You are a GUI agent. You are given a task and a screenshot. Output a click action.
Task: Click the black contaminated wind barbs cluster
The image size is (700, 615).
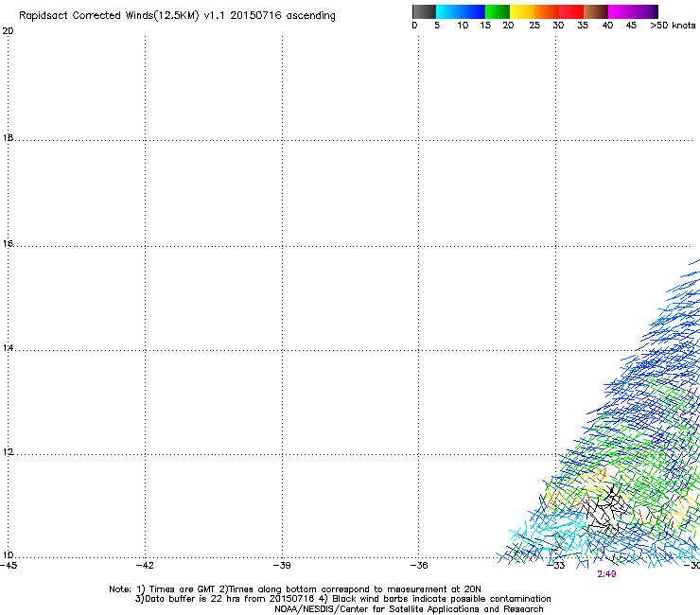pos(605,509)
